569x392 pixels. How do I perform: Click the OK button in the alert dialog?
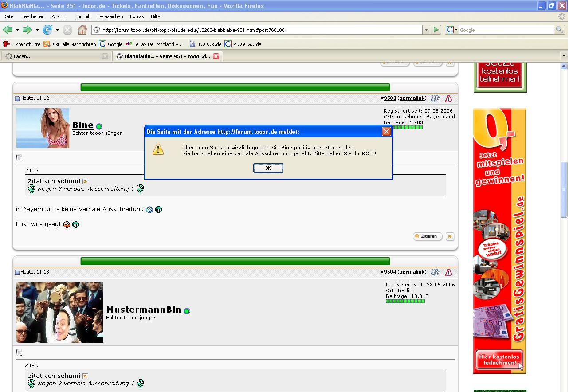268,168
